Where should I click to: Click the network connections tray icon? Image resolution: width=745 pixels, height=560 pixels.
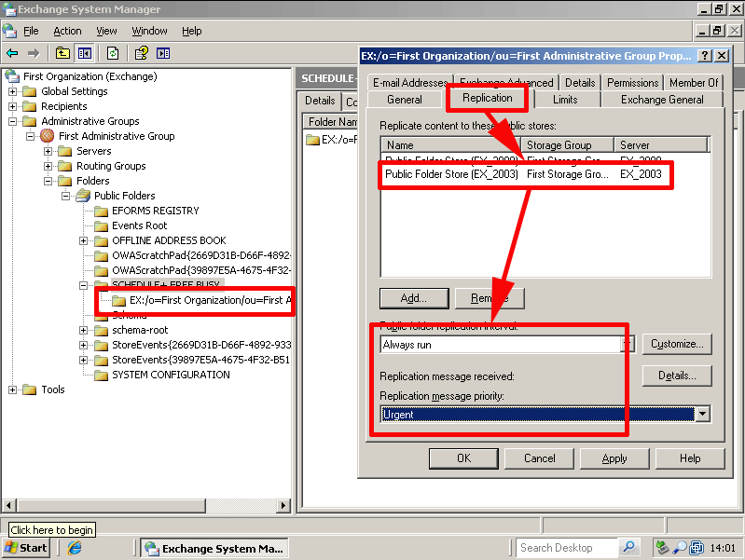click(697, 548)
